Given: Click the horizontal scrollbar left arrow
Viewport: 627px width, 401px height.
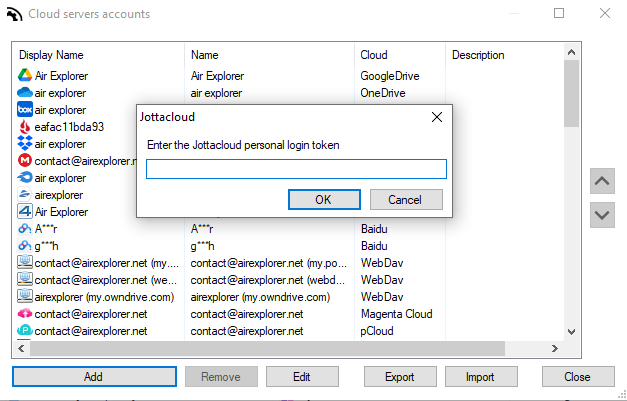Looking at the screenshot, I should (x=21, y=349).
